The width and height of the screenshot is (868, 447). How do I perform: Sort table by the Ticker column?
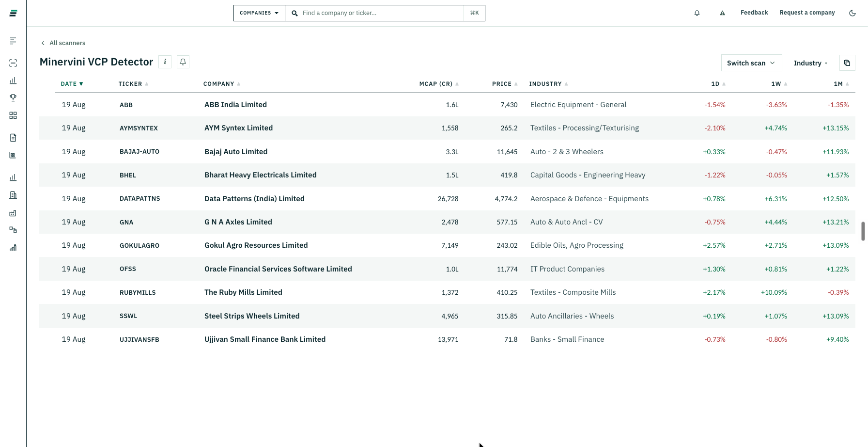pos(133,84)
